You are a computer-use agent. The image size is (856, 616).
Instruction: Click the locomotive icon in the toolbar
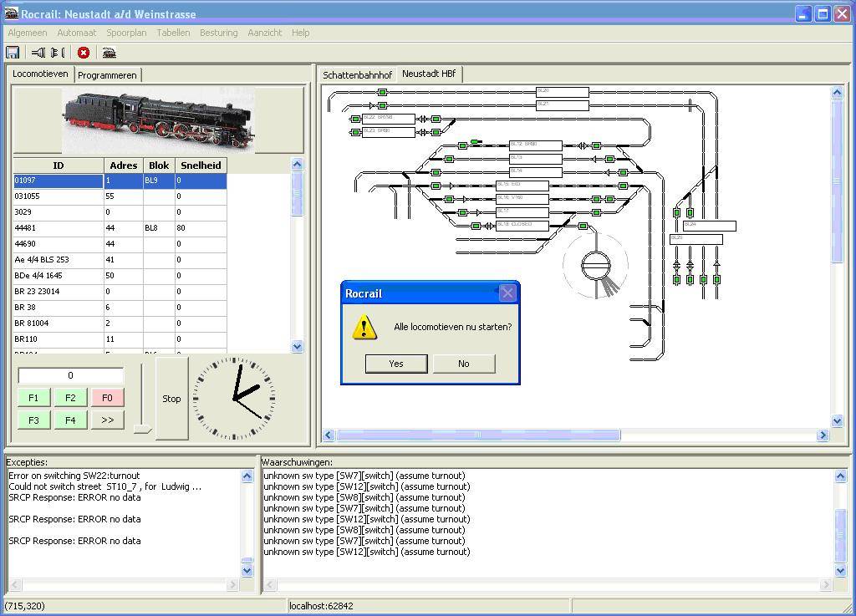pyautogui.click(x=109, y=53)
